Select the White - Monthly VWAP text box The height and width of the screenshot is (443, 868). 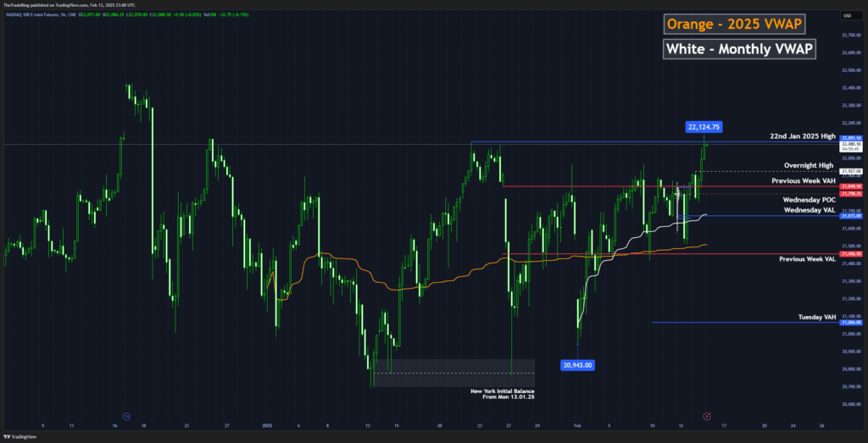[739, 50]
